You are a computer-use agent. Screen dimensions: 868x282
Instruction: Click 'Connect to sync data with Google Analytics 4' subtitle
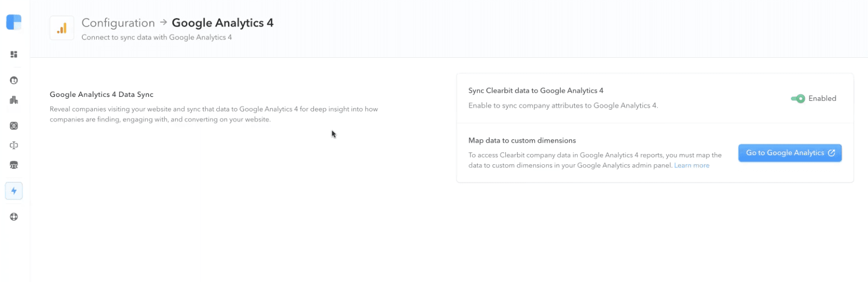[x=156, y=37]
